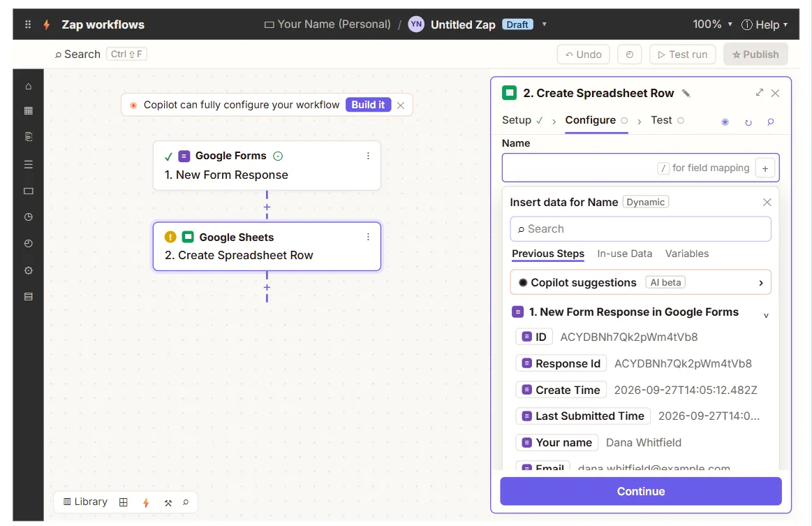Close the Insert data for Name popup
The image size is (812, 526).
(x=767, y=202)
